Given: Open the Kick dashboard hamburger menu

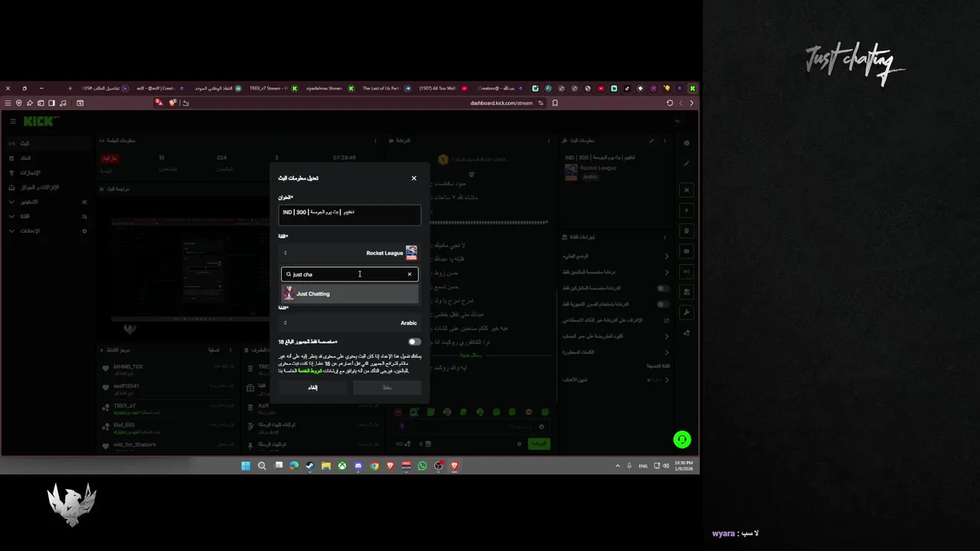Looking at the screenshot, I should pyautogui.click(x=13, y=122).
